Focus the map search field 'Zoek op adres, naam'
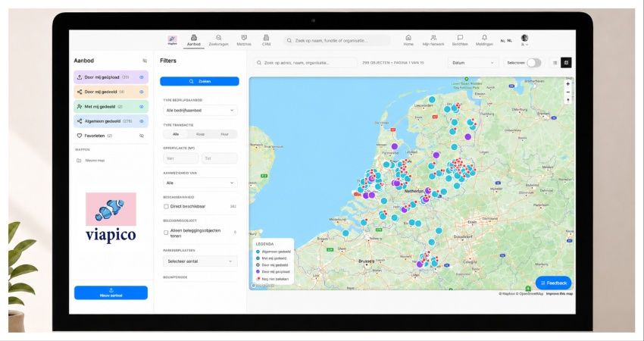The image size is (644, 341). point(305,63)
